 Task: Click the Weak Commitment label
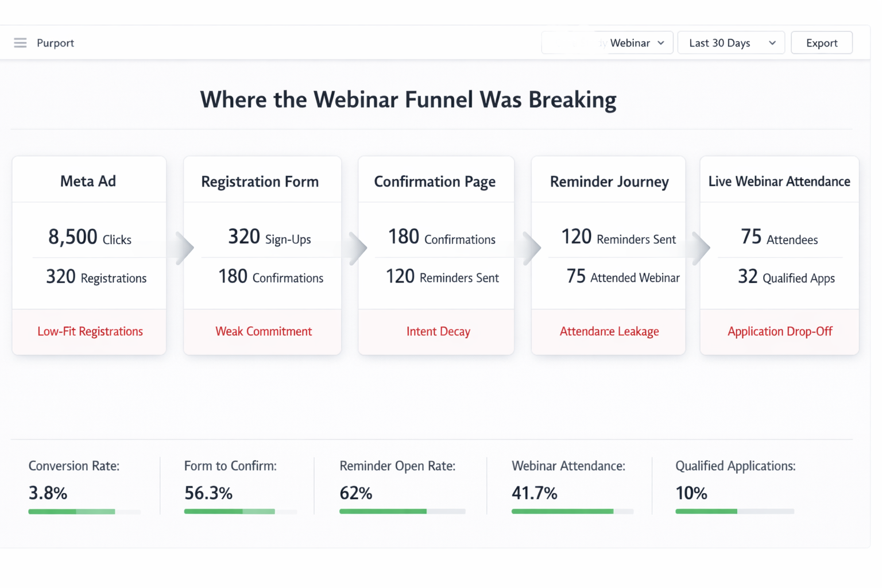pyautogui.click(x=264, y=331)
